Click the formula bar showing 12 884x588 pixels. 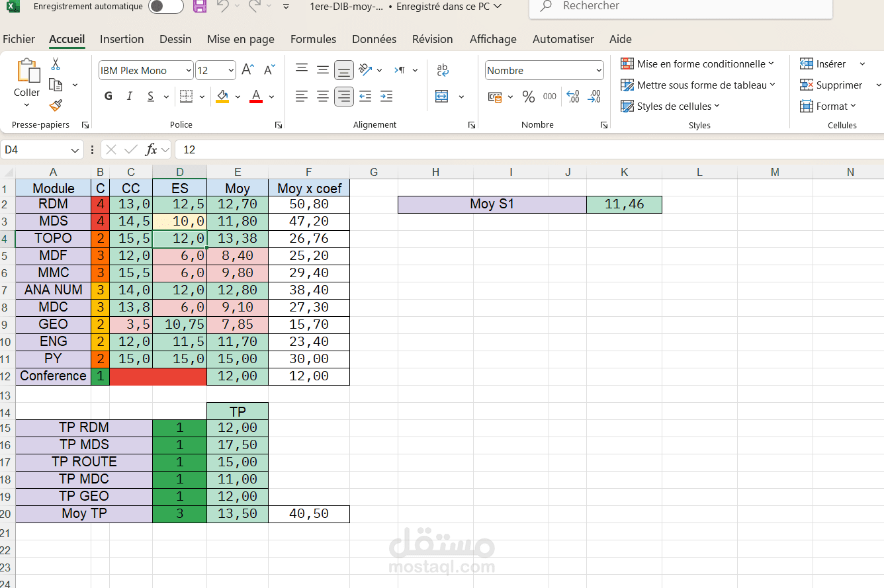(529, 149)
